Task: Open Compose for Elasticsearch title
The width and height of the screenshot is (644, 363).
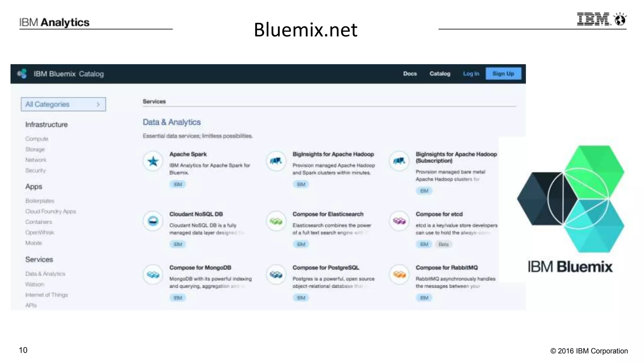Action: point(328,214)
